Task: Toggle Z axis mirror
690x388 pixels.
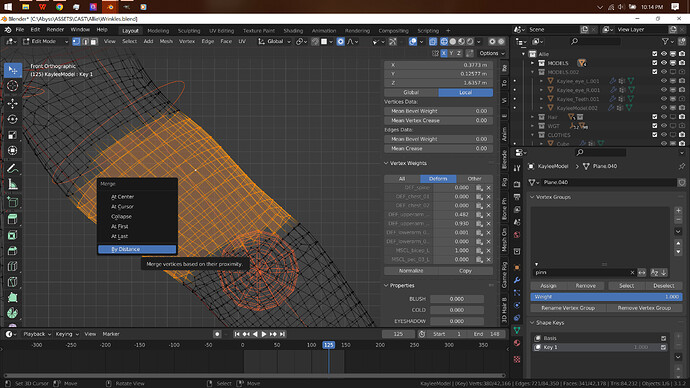Action: pos(459,53)
